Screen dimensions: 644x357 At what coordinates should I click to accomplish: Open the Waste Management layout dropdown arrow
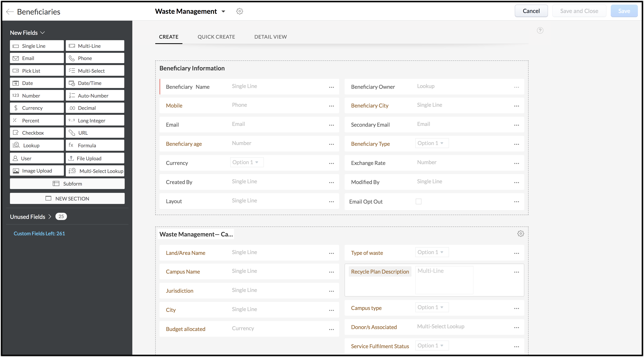coord(223,11)
